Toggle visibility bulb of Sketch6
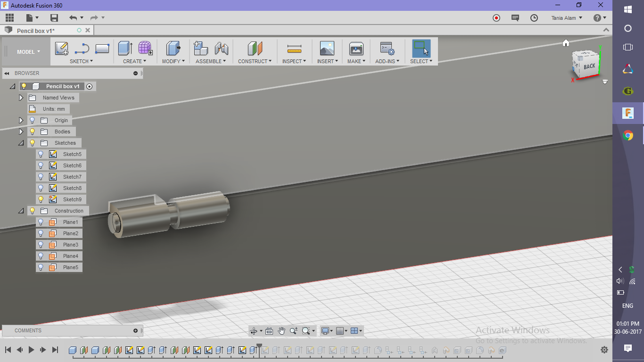644x362 pixels. click(41, 165)
